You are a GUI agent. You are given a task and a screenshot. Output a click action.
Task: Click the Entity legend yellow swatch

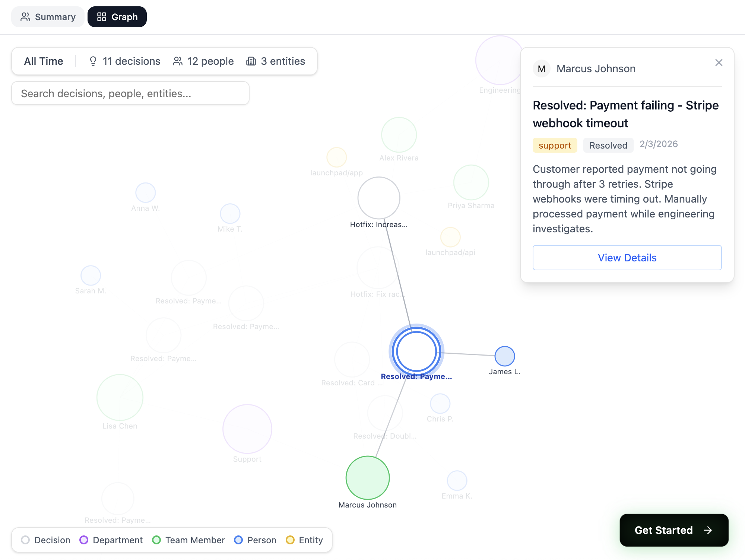pos(290,540)
